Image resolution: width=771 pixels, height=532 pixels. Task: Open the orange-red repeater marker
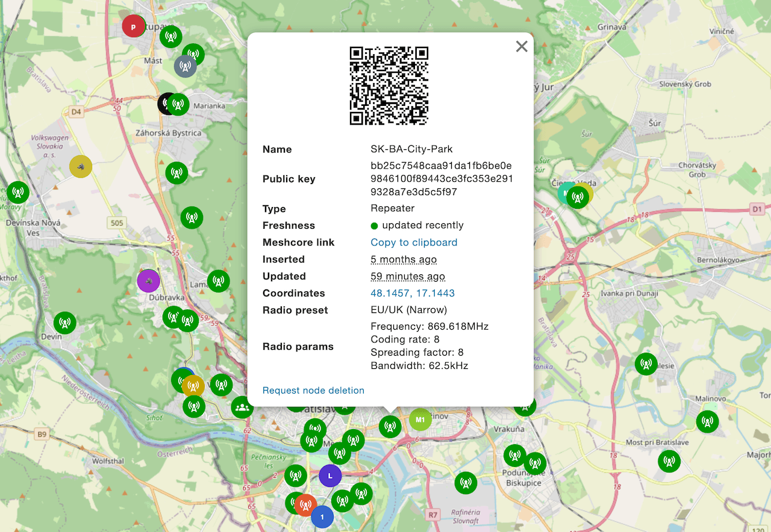[x=306, y=506]
